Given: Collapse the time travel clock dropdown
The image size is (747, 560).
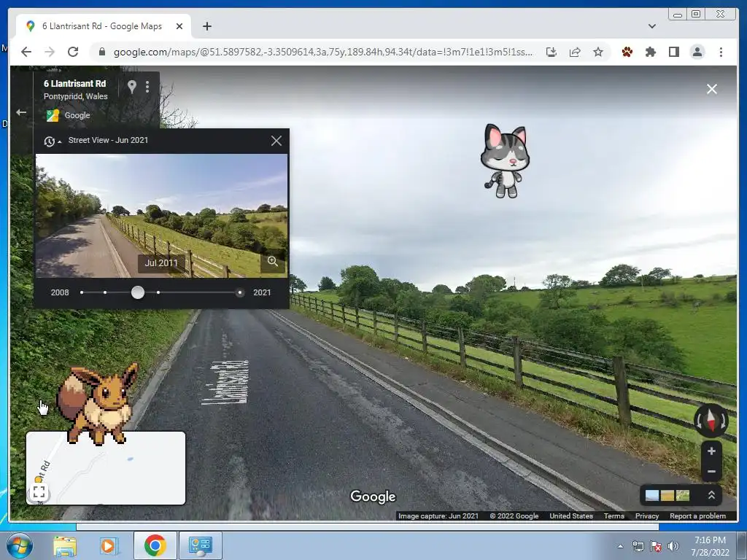Looking at the screenshot, I should point(53,141).
